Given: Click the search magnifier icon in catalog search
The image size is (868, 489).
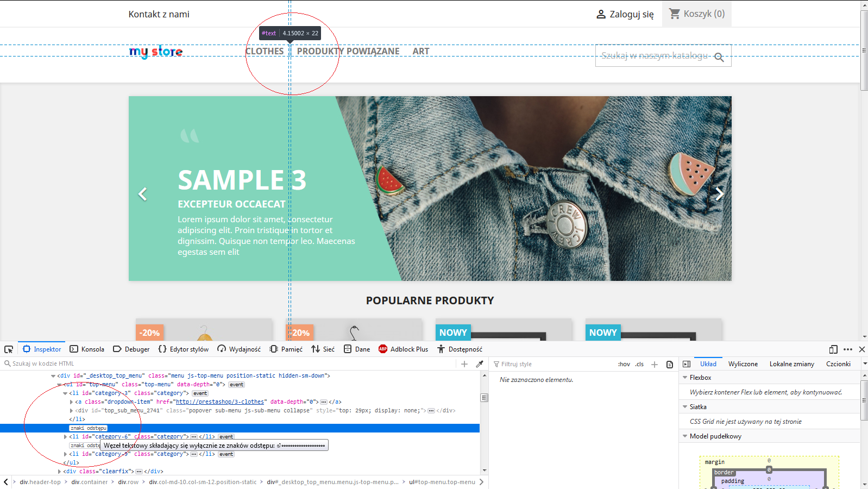Looking at the screenshot, I should coord(719,57).
